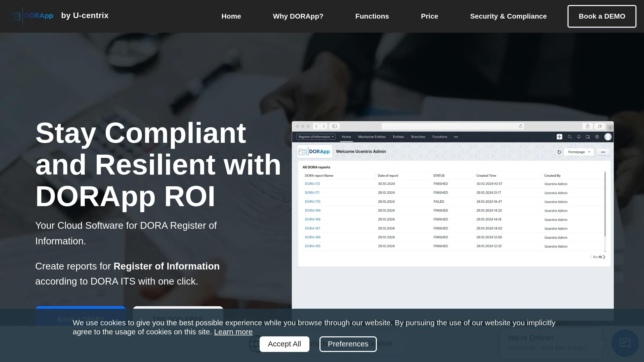Open the ellipsis menu beside the Homepage dropdown
Screen dimensions: 644x362
(603, 152)
